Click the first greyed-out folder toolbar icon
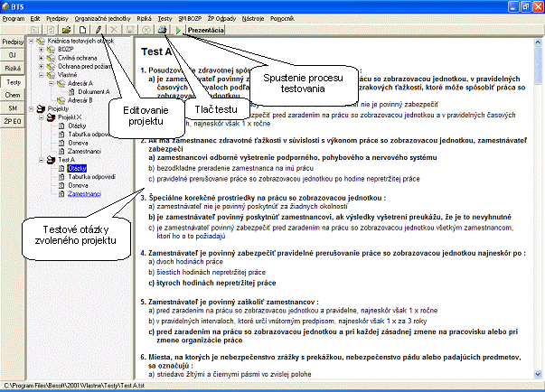 [34, 30]
